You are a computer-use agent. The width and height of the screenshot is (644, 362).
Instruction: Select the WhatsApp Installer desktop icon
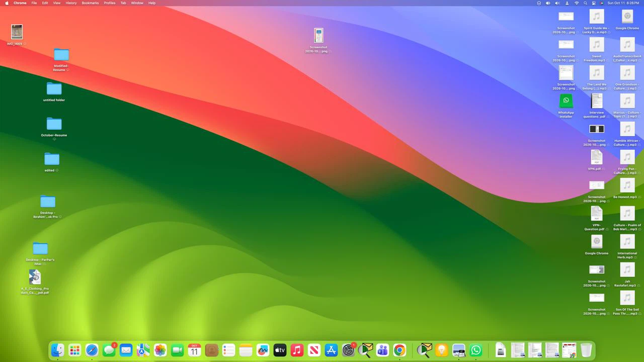click(x=566, y=100)
